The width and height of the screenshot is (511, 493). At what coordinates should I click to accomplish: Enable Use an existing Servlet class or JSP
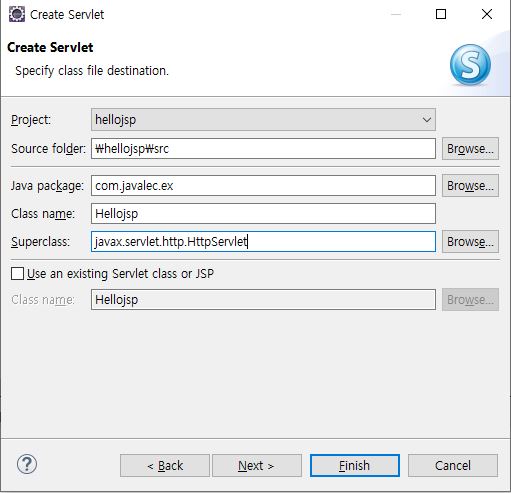click(17, 274)
